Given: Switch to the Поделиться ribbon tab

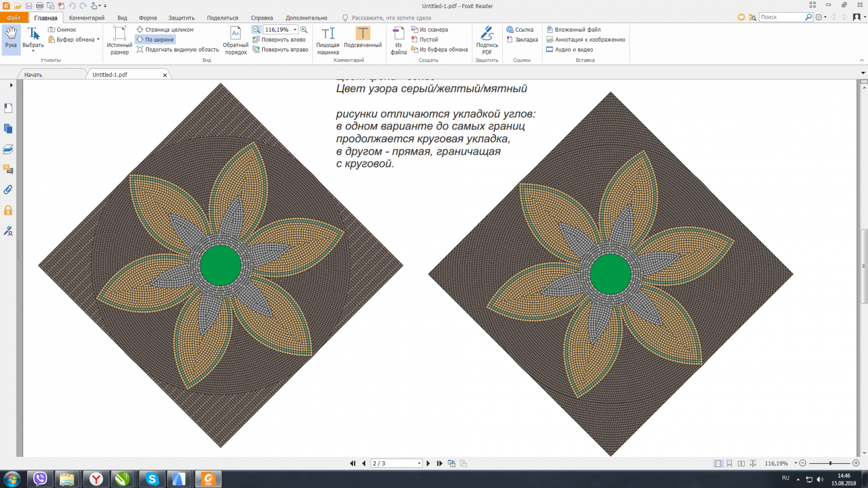Looking at the screenshot, I should [222, 18].
